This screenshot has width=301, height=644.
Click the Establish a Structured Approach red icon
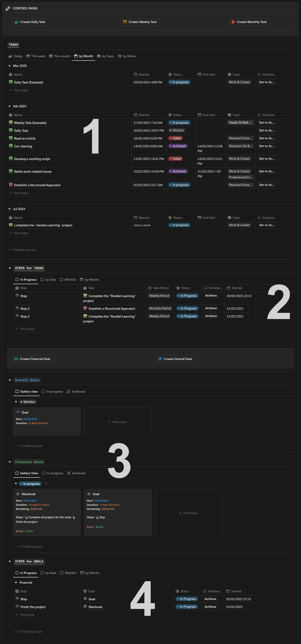(11, 185)
